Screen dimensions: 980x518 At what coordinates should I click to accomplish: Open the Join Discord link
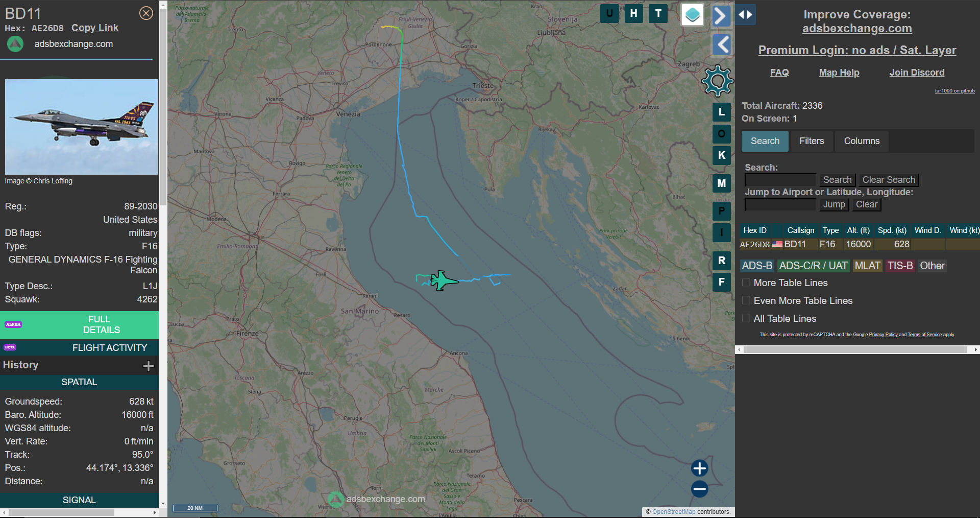pos(917,73)
